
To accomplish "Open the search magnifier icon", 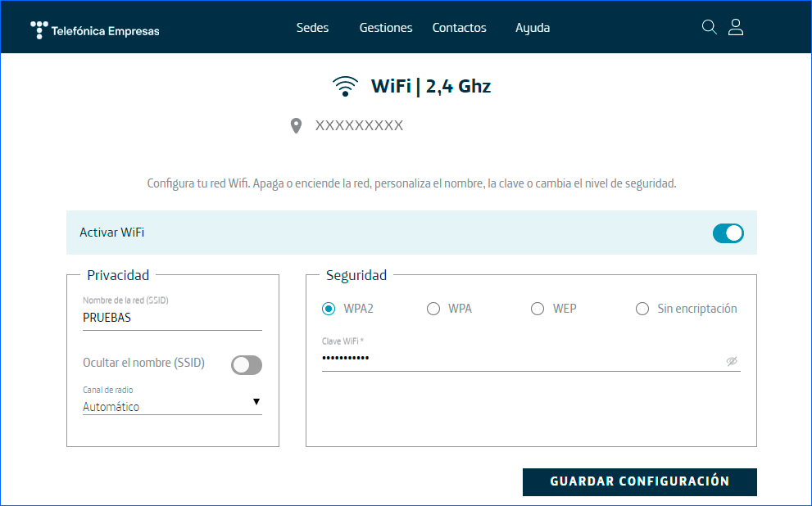I will [708, 27].
